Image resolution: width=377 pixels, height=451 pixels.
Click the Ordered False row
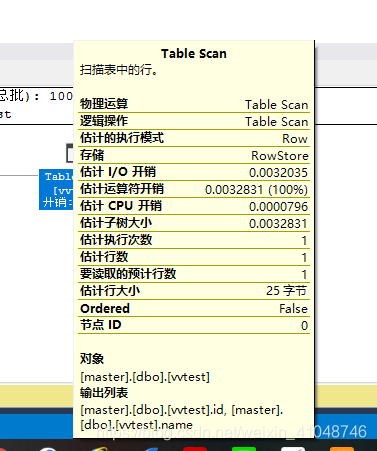(x=194, y=308)
